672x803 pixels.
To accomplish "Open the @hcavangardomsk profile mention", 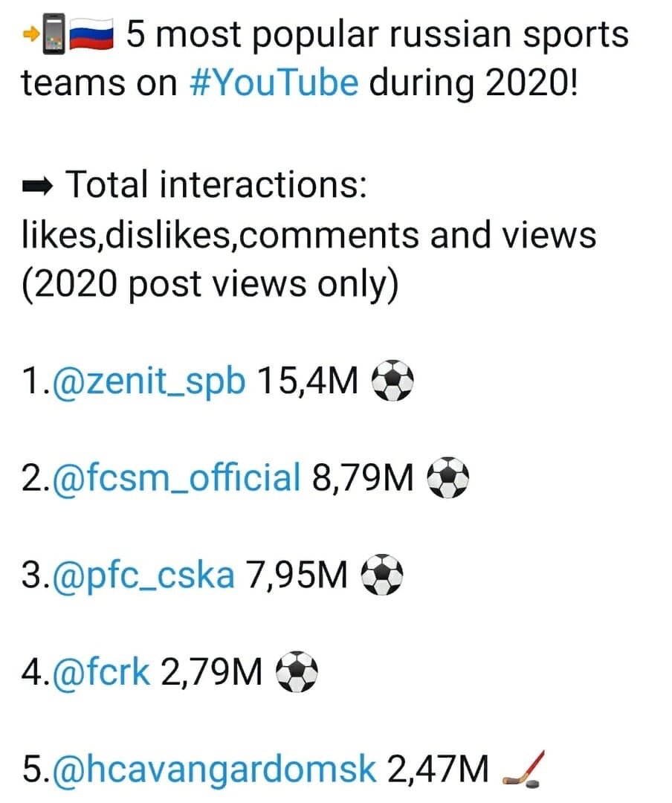I will pyautogui.click(x=214, y=770).
